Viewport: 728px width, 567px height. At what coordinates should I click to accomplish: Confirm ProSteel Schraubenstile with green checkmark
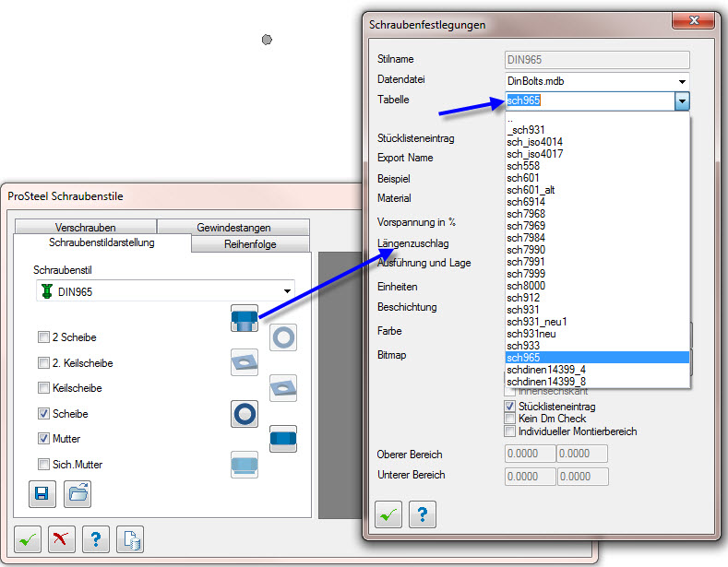click(x=28, y=539)
